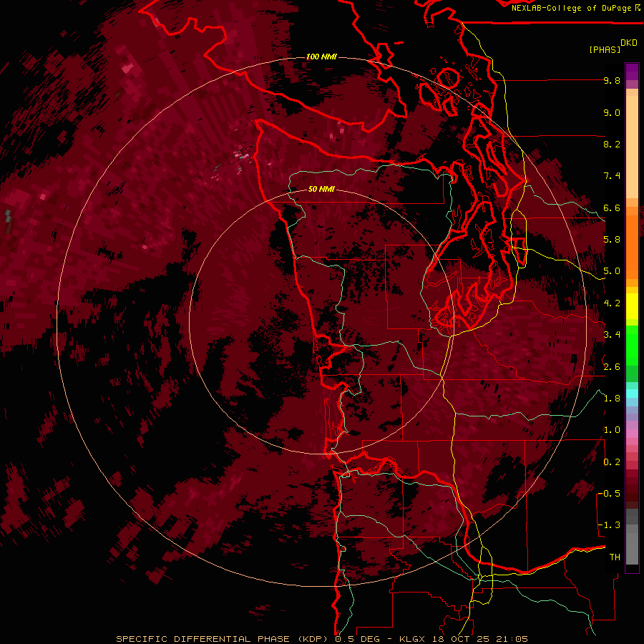Select the 3.4 legend value
644x644 pixels.
[612, 335]
